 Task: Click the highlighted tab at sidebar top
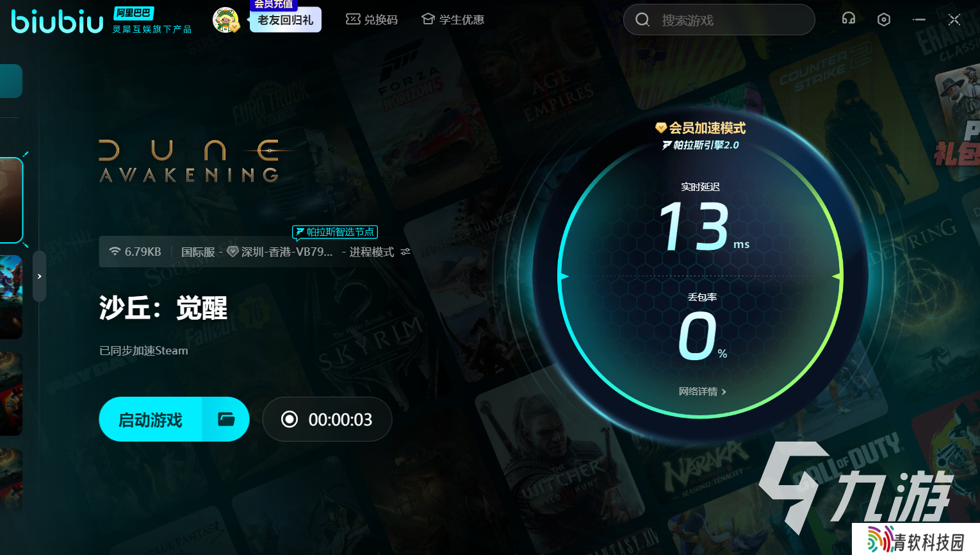click(x=11, y=81)
